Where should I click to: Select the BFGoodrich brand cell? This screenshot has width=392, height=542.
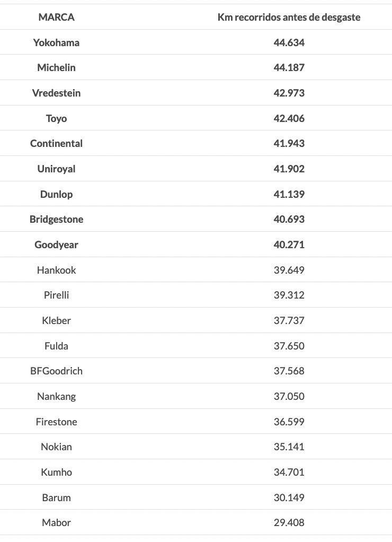pos(56,371)
